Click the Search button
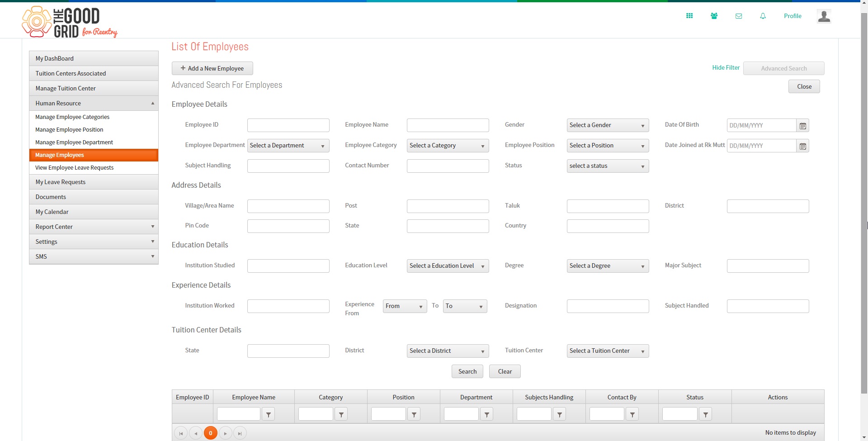The width and height of the screenshot is (868, 441). click(467, 371)
